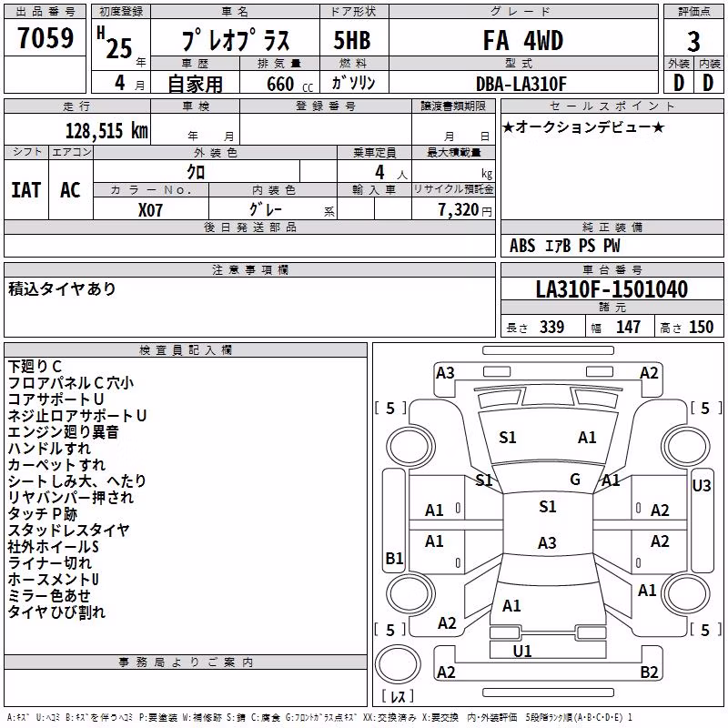This screenshot has height=728, width=728.
Task: Click the U1 mark on rear panel
Action: click(x=522, y=651)
